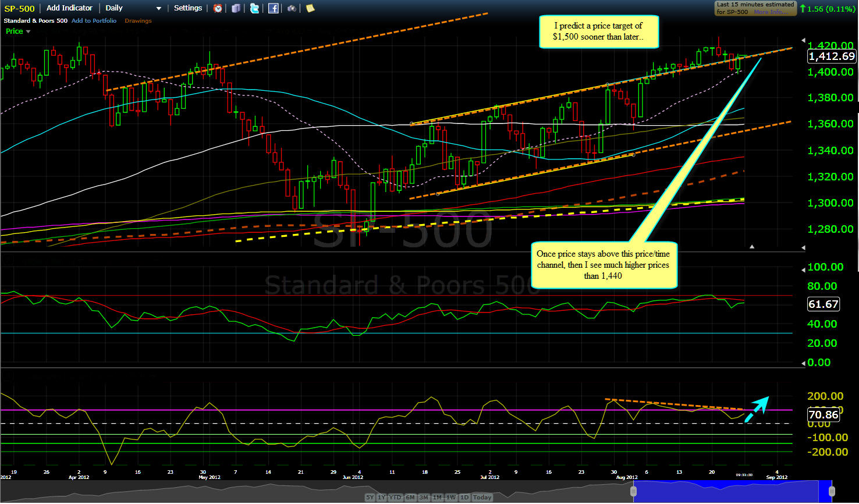Click the 1,300.00 price axis label
Viewport: 859px width, 504px height.
pyautogui.click(x=830, y=203)
